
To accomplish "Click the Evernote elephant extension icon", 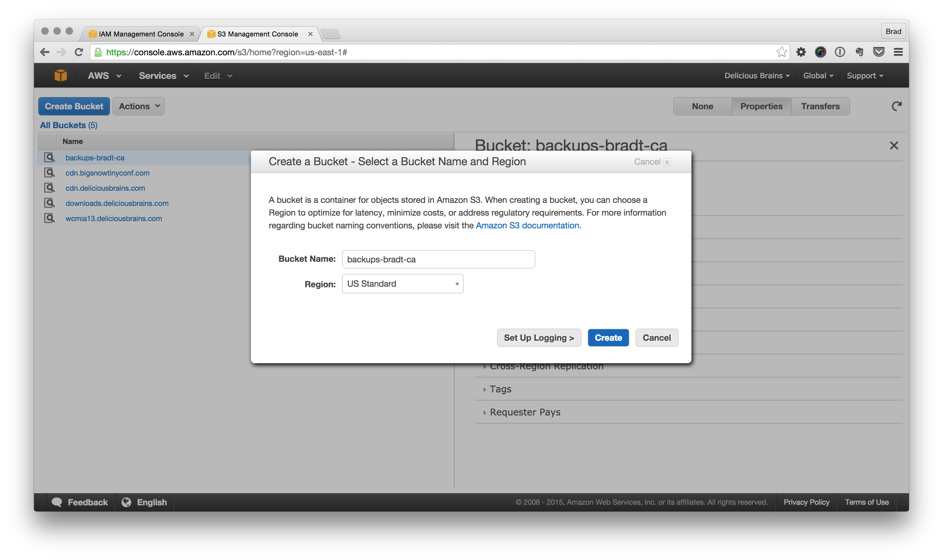I will (x=859, y=52).
